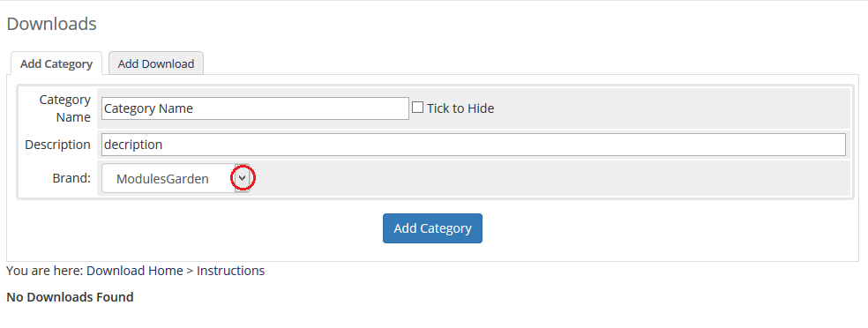Focus the Category Name text field
The width and height of the screenshot is (868, 328).
pos(255,108)
